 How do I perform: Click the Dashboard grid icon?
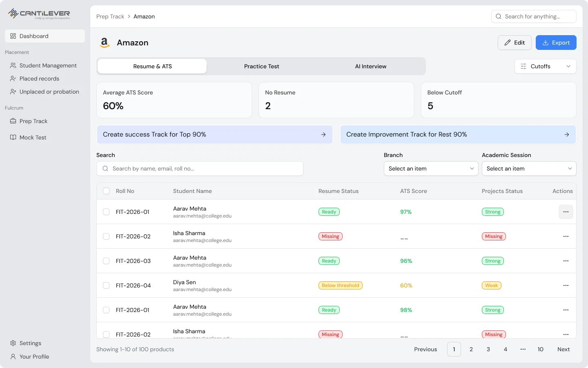(x=13, y=36)
